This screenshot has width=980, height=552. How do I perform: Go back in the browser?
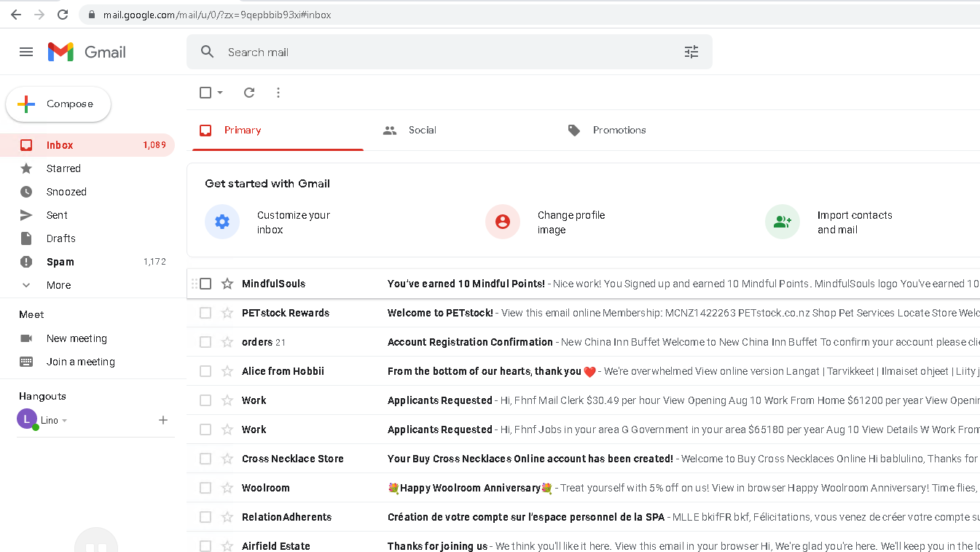(16, 15)
